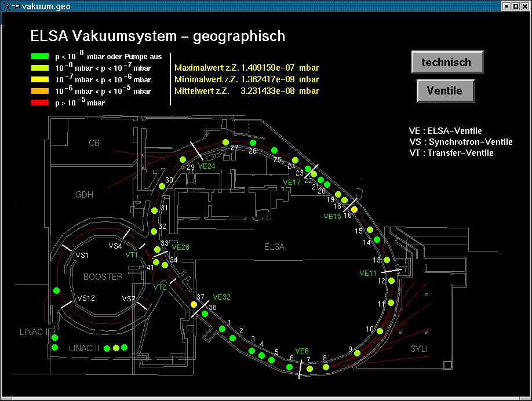Select the VE6 valve marker label
Viewport: 532px width, 401px height.
coord(302,351)
